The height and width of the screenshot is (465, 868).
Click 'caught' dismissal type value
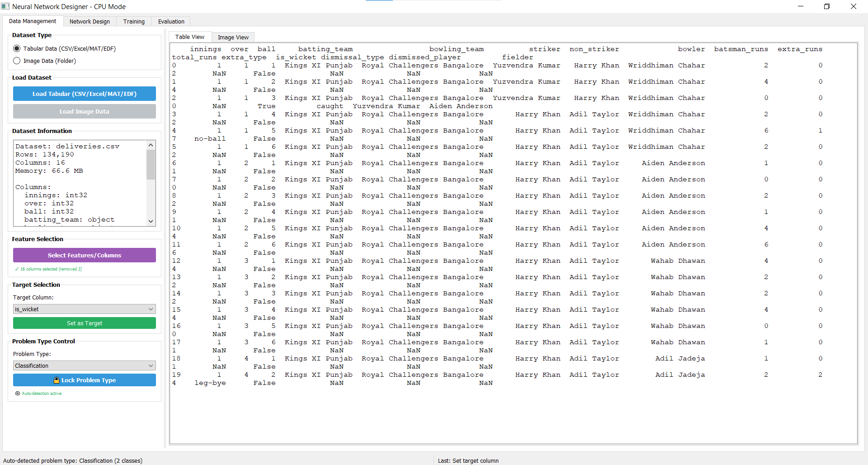tap(330, 106)
